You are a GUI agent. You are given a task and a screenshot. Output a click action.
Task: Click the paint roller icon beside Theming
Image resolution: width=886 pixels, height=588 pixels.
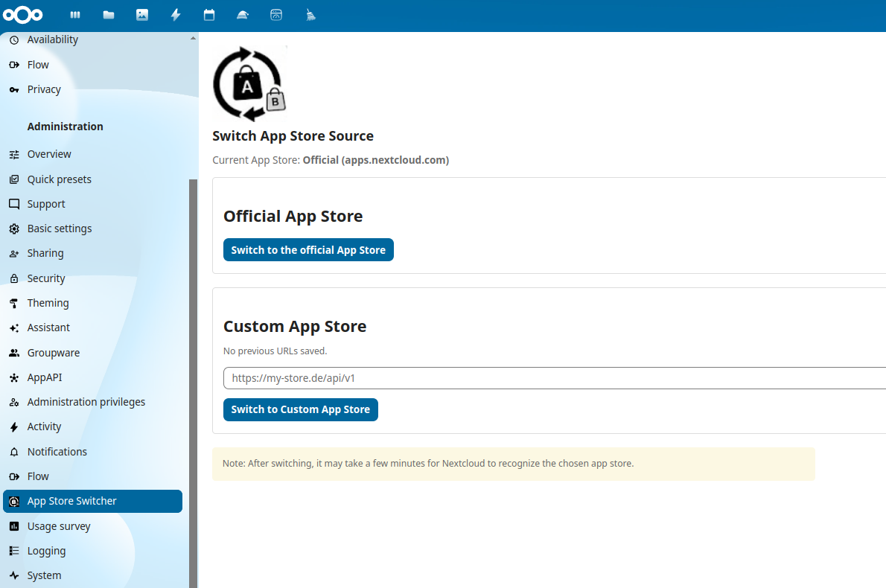pyautogui.click(x=14, y=304)
